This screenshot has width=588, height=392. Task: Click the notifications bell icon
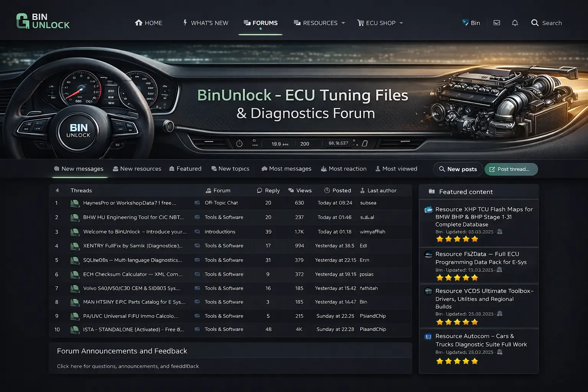[x=515, y=23]
